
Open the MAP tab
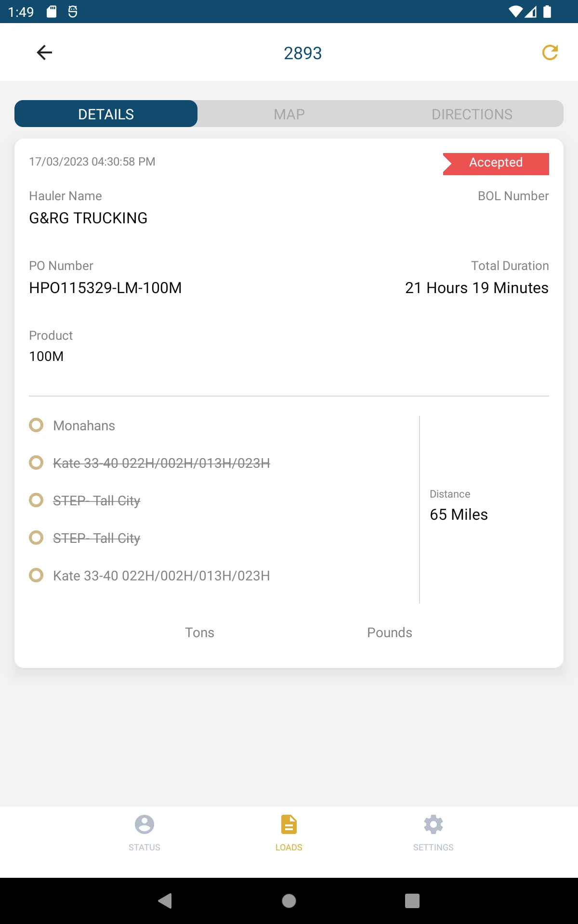[x=289, y=114]
